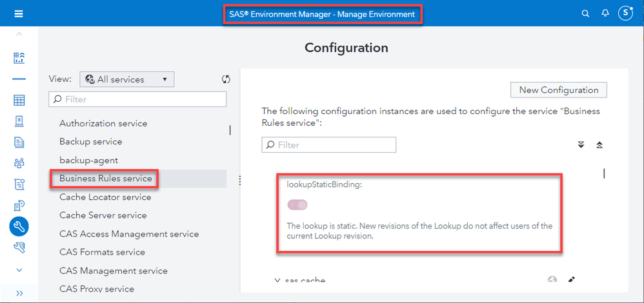Open the Data table icon in the sidebar

(x=19, y=100)
